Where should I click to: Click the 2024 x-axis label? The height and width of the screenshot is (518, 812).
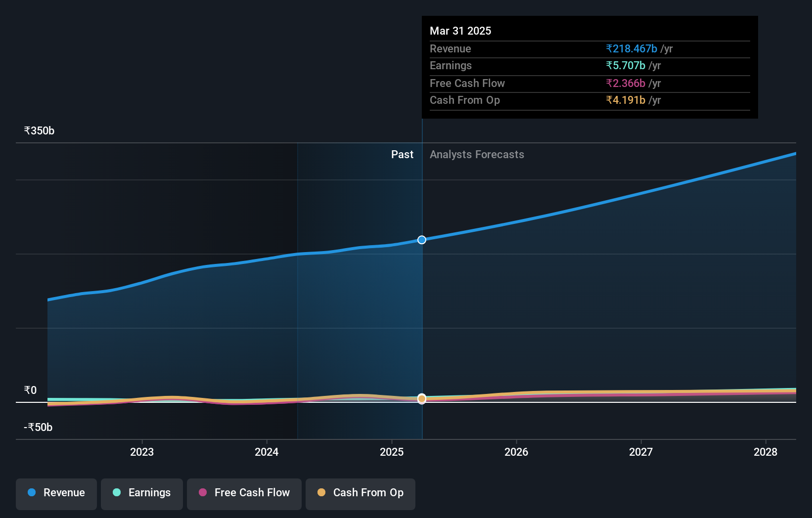click(267, 452)
